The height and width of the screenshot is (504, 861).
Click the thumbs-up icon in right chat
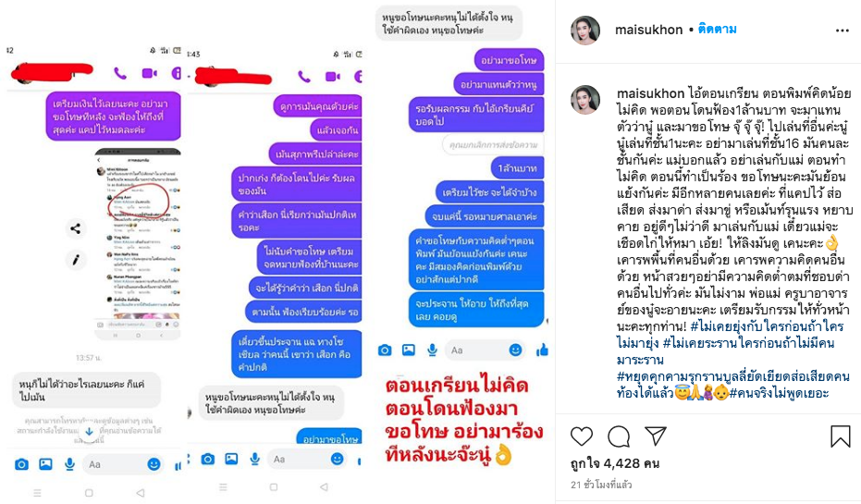542,350
